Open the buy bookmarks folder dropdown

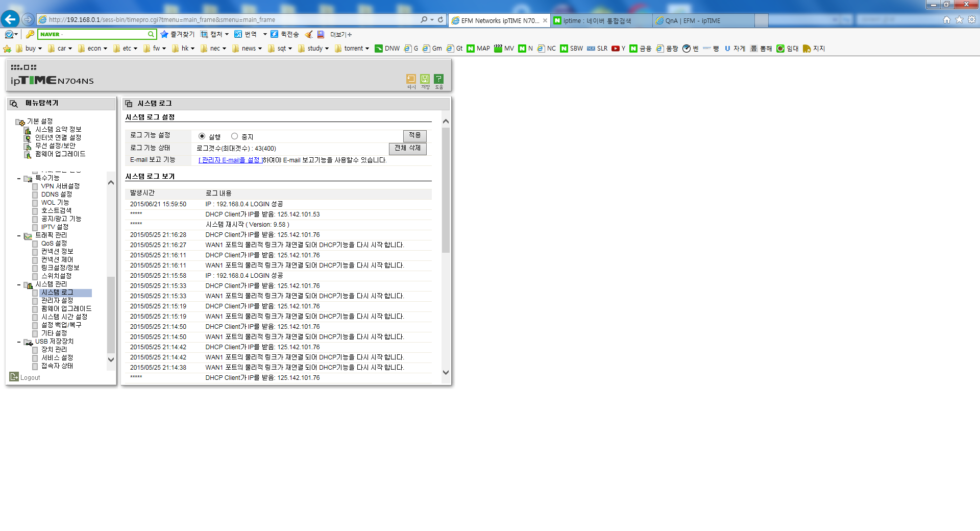click(30, 49)
